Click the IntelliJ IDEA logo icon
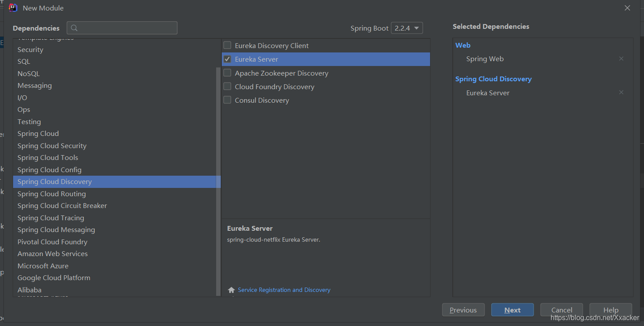Image resolution: width=644 pixels, height=326 pixels. click(13, 7)
